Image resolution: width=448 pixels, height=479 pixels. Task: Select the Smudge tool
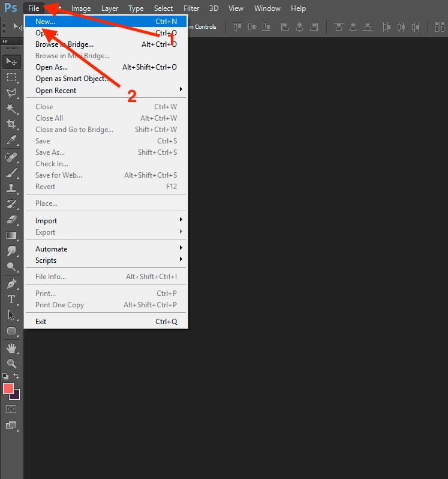pos(11,251)
